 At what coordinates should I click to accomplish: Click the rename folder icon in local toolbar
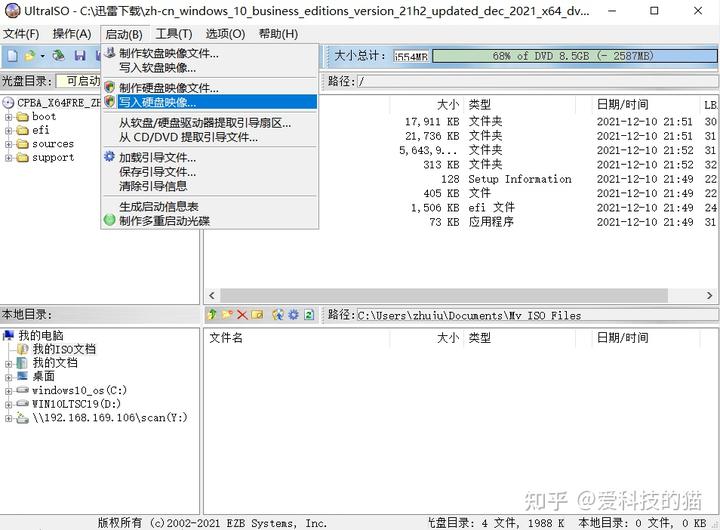(258, 314)
